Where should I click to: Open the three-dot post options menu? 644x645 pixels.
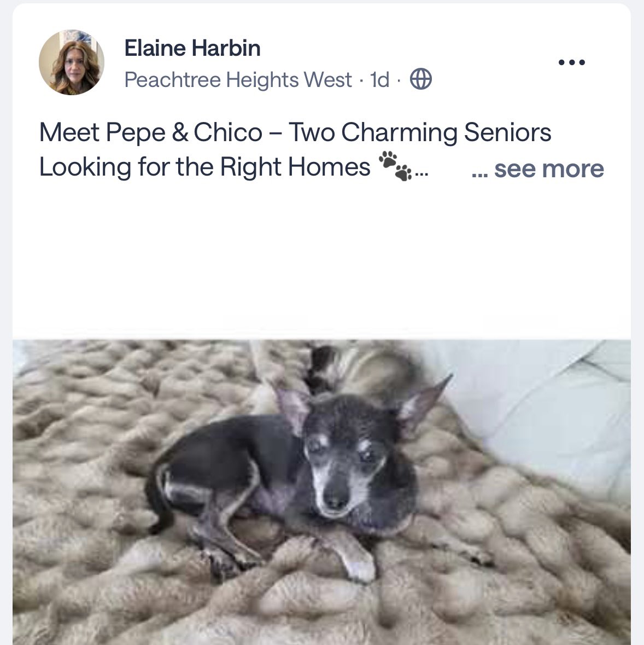tap(571, 62)
